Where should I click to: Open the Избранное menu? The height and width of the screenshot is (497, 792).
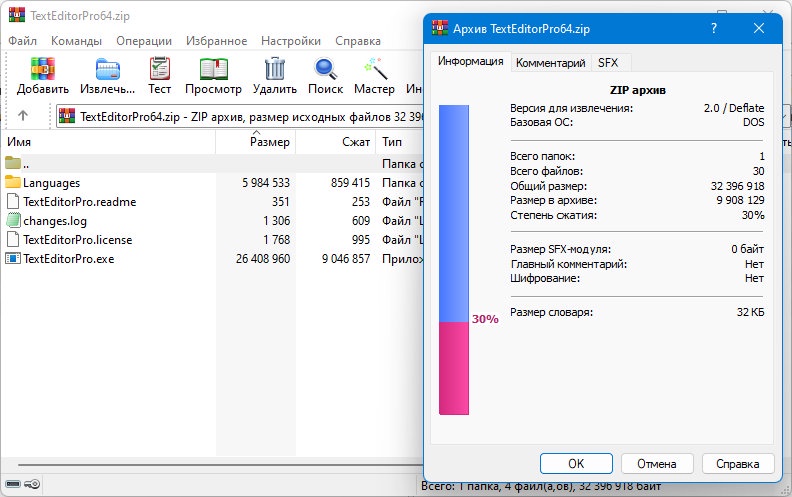point(216,41)
